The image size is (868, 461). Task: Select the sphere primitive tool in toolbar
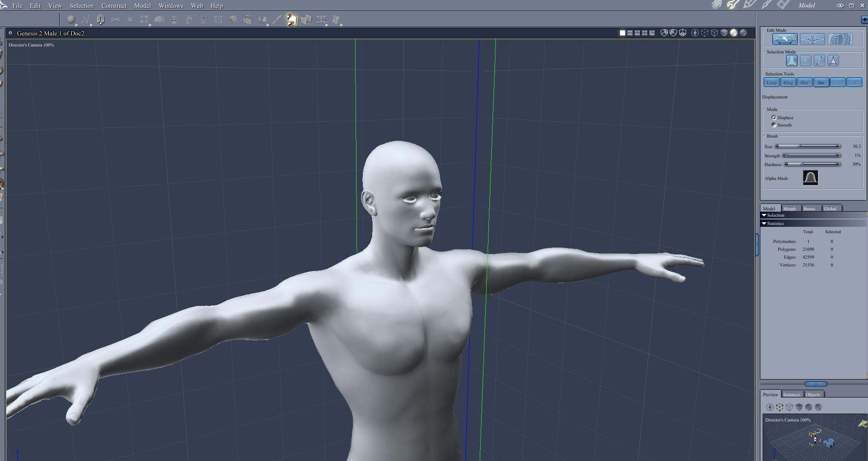click(x=71, y=20)
